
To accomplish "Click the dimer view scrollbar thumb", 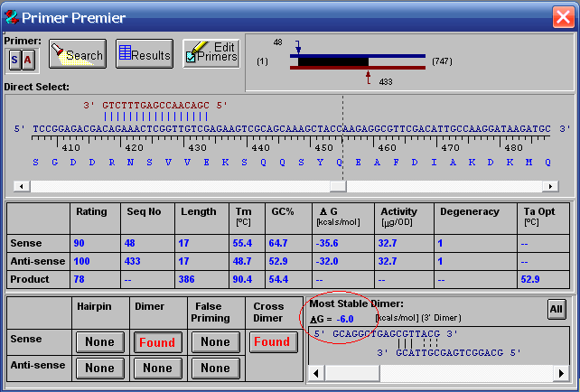I will point(352,374).
